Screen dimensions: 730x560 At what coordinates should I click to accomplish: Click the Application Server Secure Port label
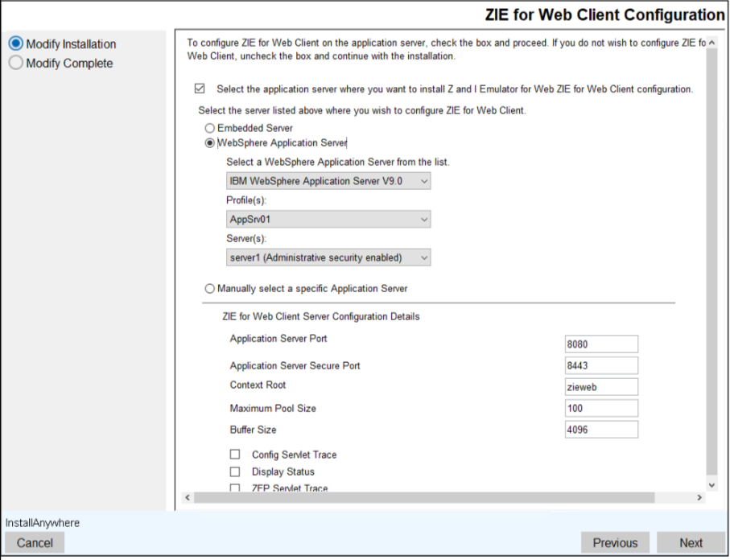tap(295, 365)
